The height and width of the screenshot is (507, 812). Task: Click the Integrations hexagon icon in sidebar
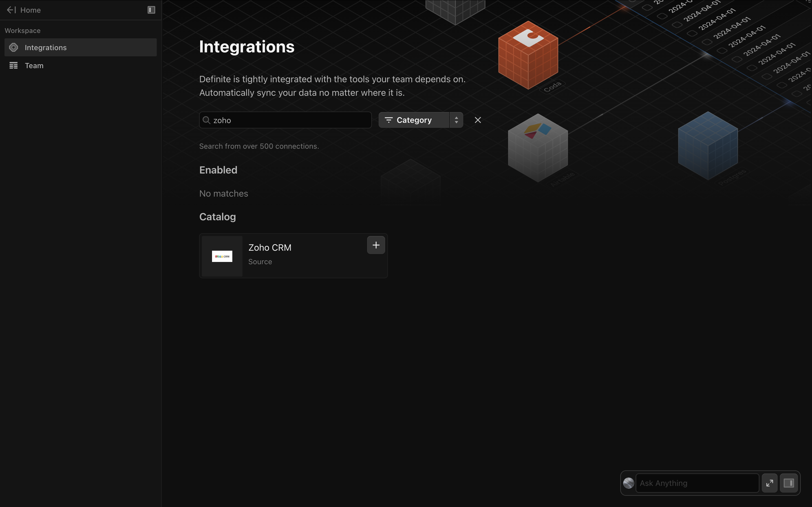point(14,48)
